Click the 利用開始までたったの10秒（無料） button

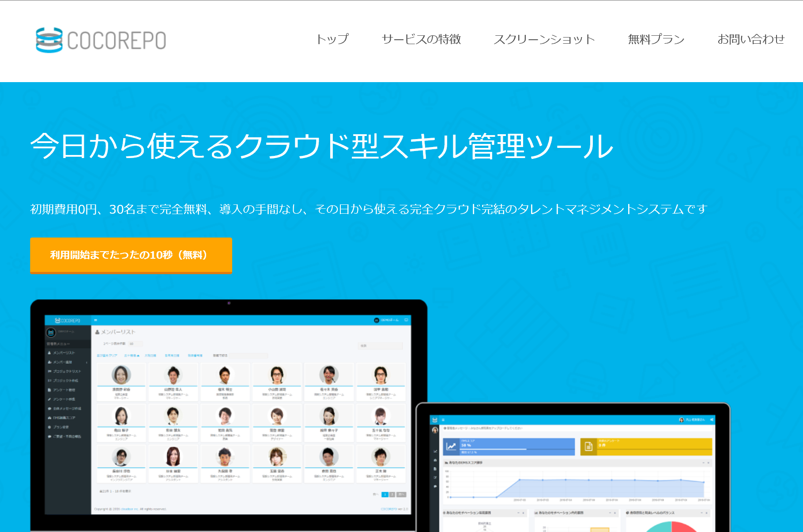pyautogui.click(x=130, y=256)
